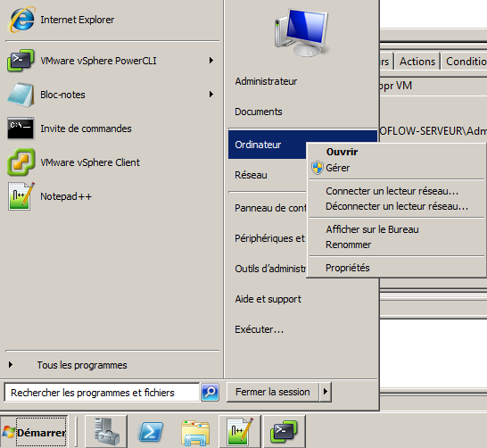Open Server Manager taskbar icon
This screenshot has width=487, height=448.
coord(106,431)
